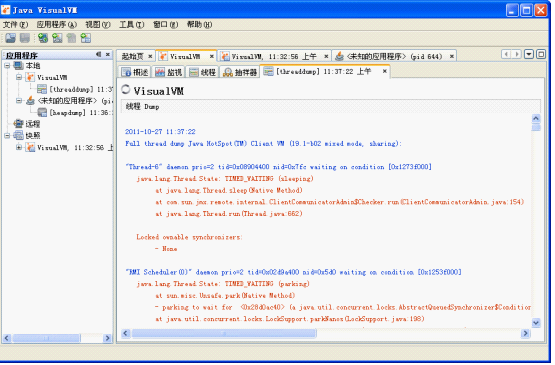Close the VisualVM, 11:32:56 上午 tab
The image size is (555, 365).
(326, 56)
